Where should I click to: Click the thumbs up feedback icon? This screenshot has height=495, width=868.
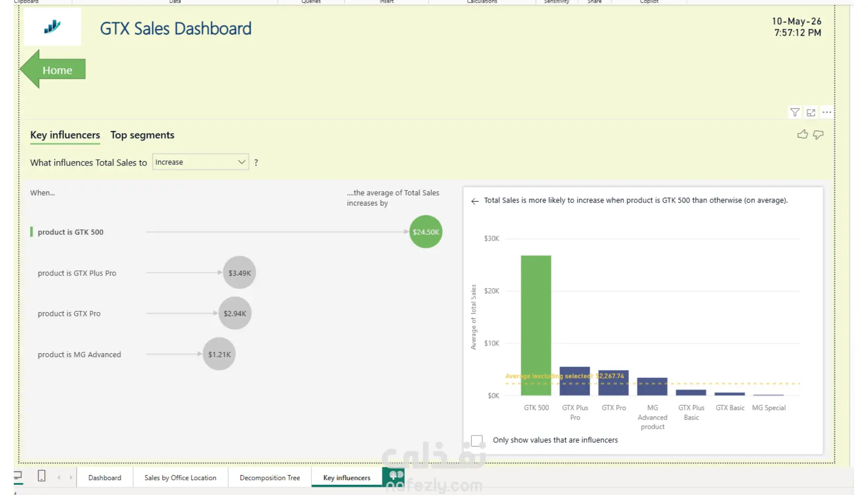pyautogui.click(x=803, y=134)
